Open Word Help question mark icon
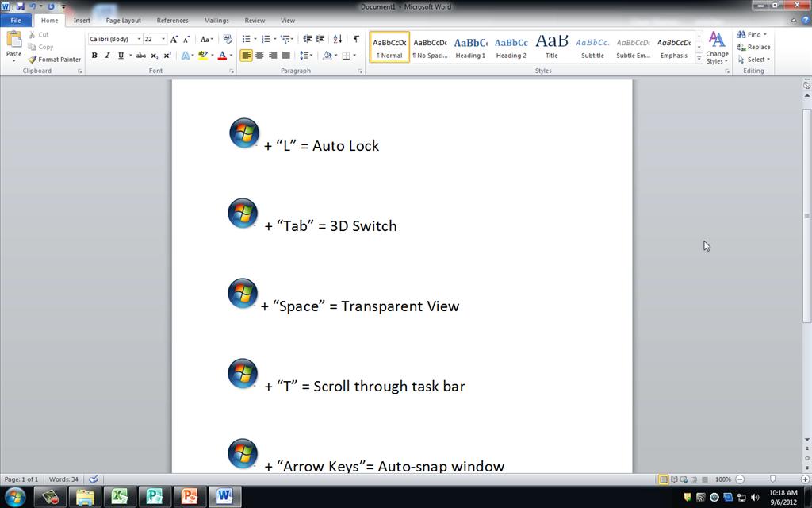Image resolution: width=812 pixels, height=508 pixels. [x=806, y=20]
